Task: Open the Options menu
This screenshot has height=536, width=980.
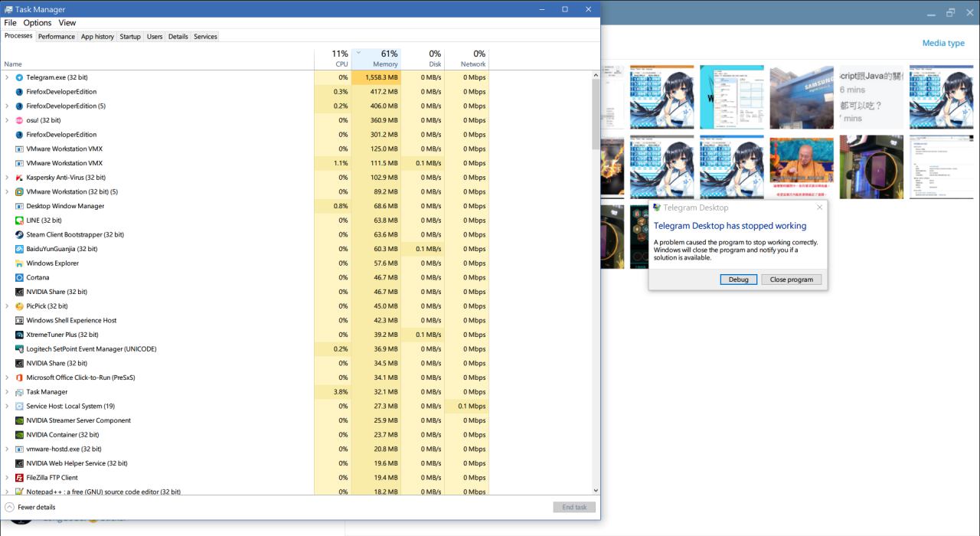Action: tap(38, 23)
